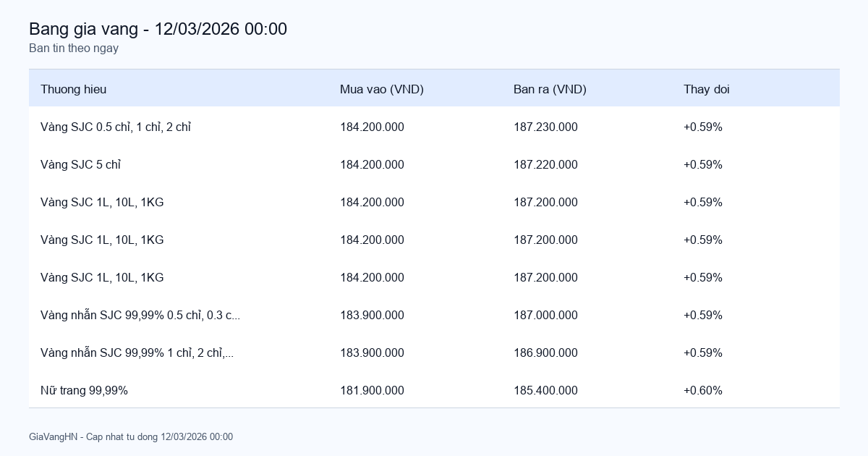Click sell price 185.400.000
Viewport: 868px width, 456px height.
[x=545, y=390]
